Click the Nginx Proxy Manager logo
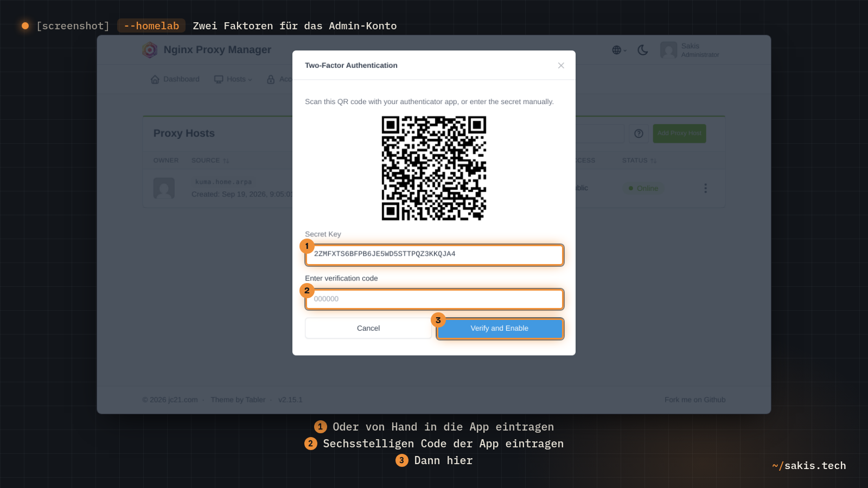 tap(150, 50)
